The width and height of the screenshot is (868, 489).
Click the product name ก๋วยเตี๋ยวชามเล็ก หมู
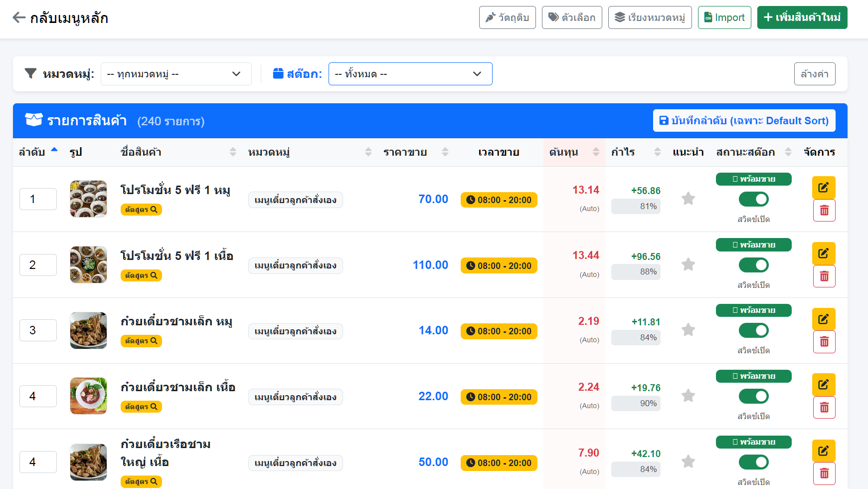click(176, 321)
